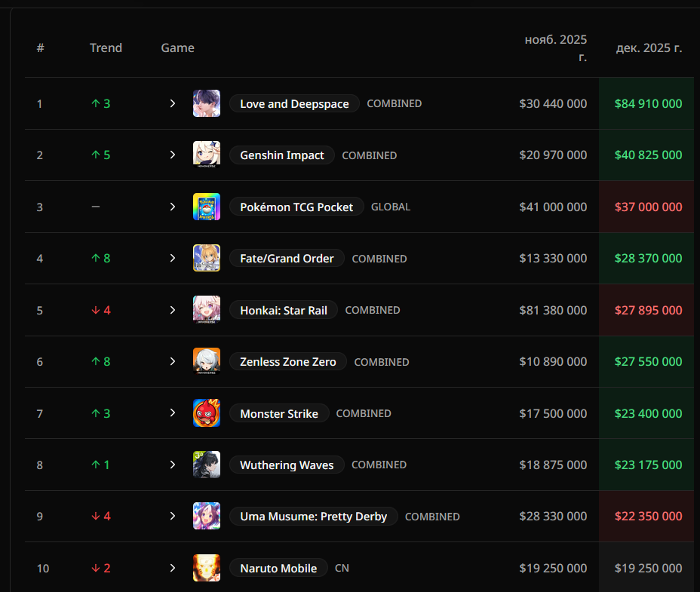Screen dimensions: 700x592
Task: Click the up 5 trend for Genshin Impact
Action: point(100,155)
